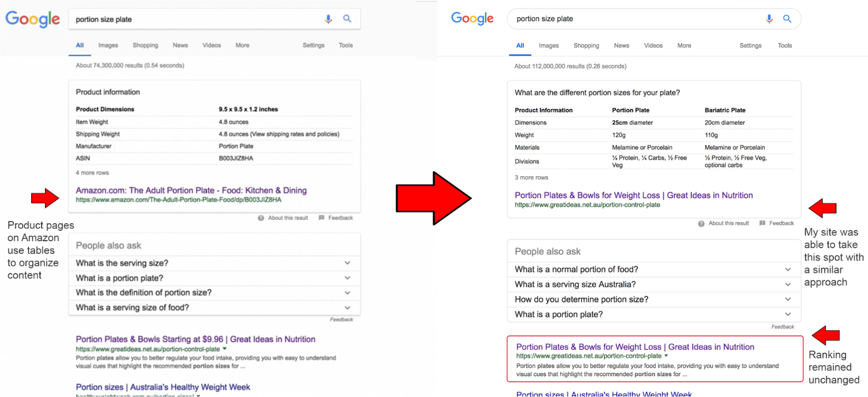This screenshot has height=397, width=868.
Task: Select News tab on left page
Action: pos(180,45)
